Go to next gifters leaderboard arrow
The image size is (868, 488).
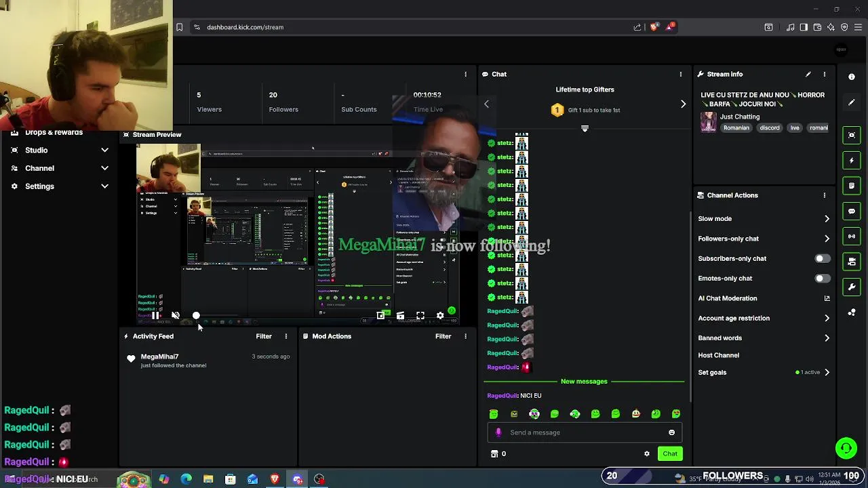pyautogui.click(x=683, y=104)
